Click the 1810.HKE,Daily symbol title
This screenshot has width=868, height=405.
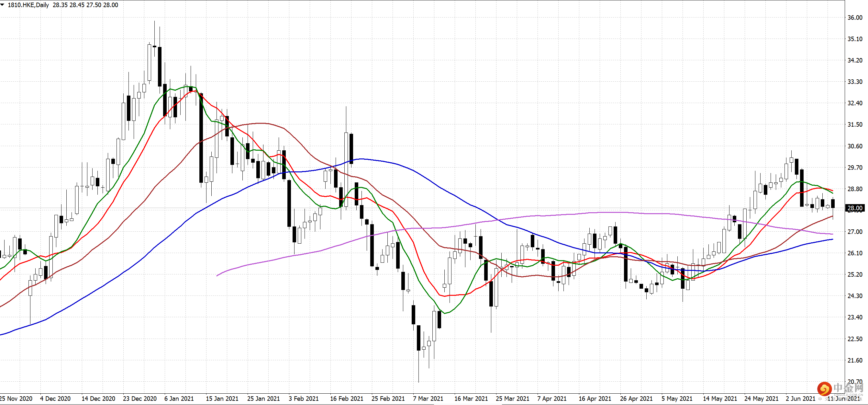click(28, 5)
